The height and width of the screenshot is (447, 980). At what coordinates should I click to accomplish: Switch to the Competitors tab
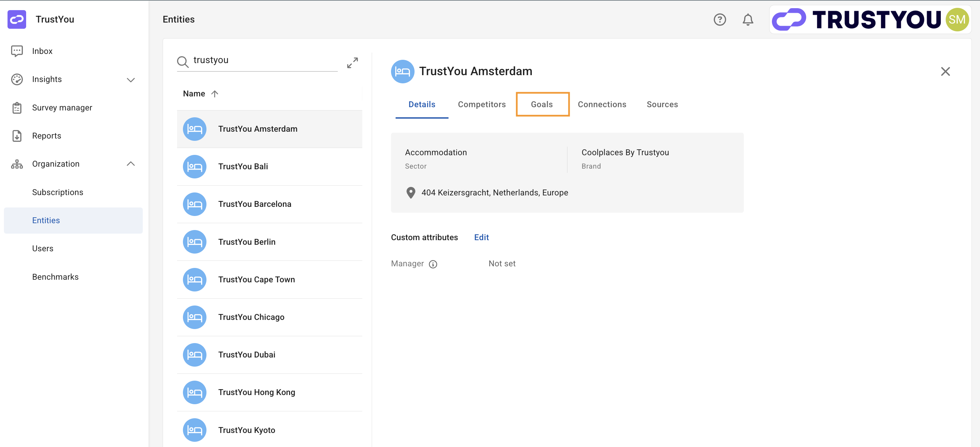(x=482, y=105)
